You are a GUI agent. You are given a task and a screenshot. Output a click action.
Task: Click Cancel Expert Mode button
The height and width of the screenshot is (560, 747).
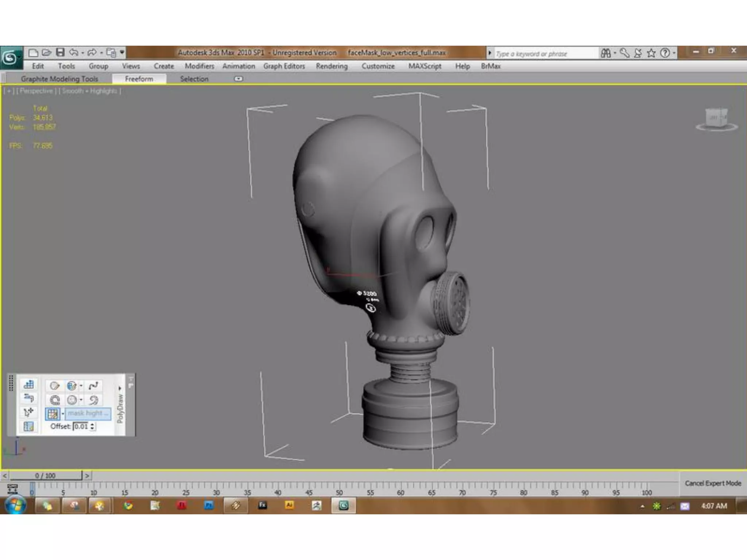[x=713, y=483]
